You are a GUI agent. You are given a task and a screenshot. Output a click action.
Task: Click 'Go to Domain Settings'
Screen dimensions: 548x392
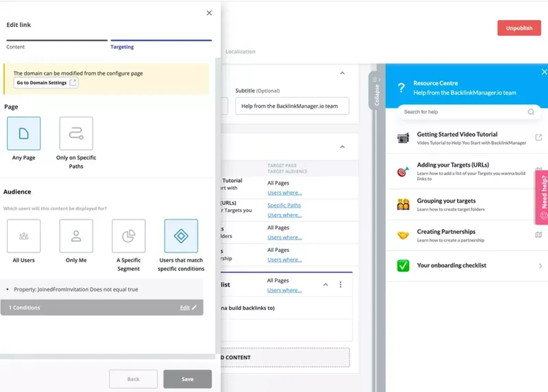pyautogui.click(x=46, y=82)
